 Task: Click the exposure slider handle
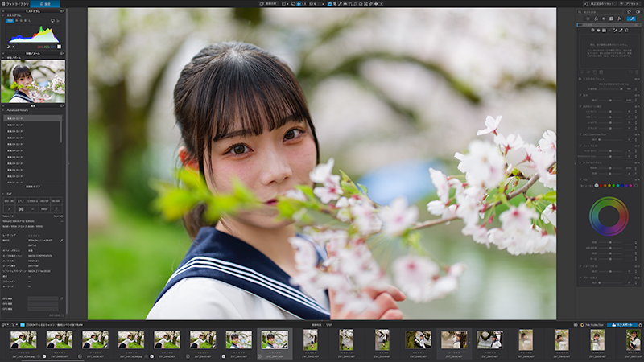pyautogui.click(x=610, y=100)
